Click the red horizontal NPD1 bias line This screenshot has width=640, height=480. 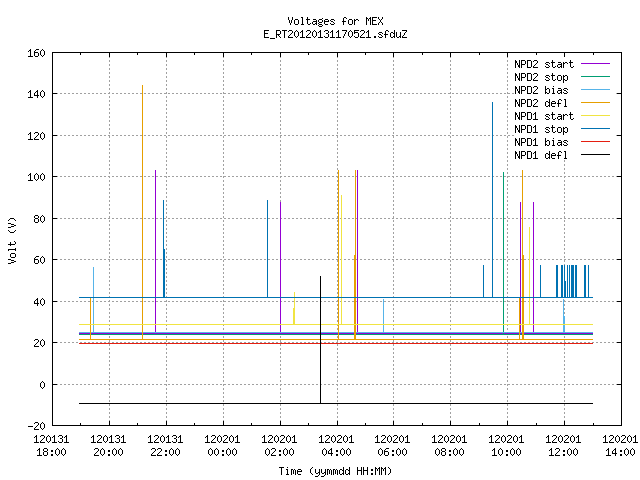tap(336, 343)
